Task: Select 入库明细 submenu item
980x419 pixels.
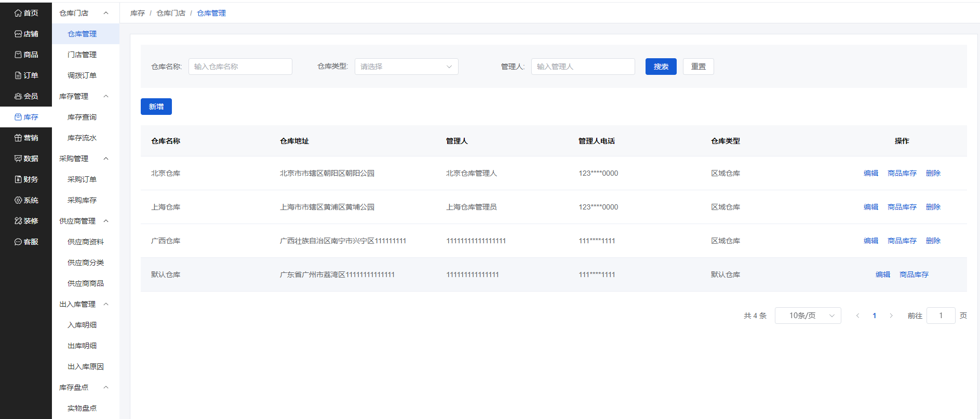Action: point(86,325)
